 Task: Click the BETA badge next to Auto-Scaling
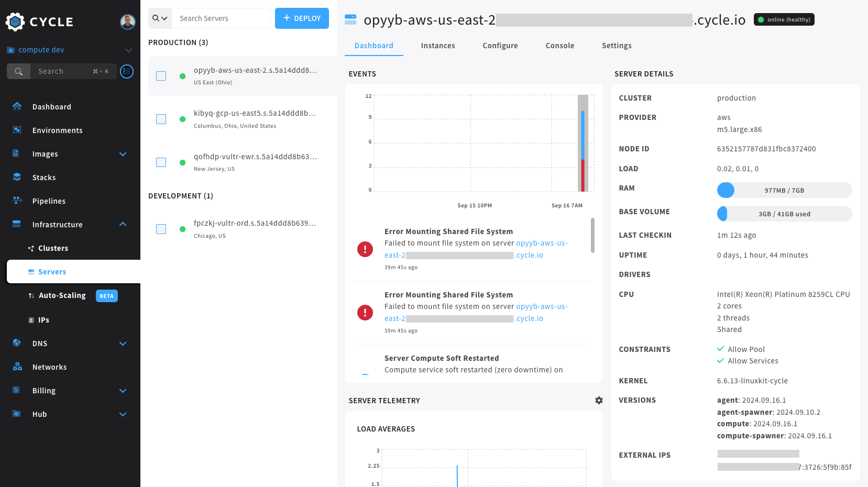coord(107,296)
